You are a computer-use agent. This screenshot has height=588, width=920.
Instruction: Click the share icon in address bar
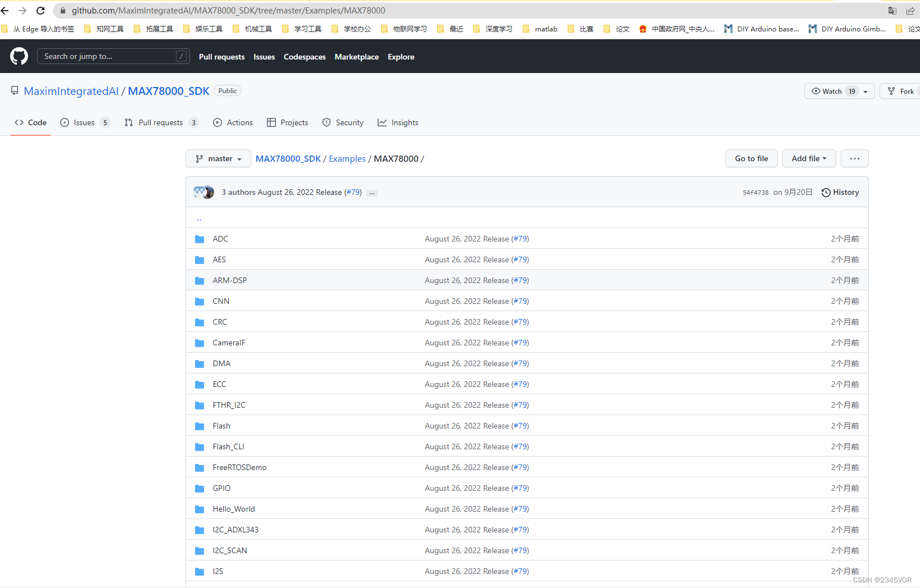click(x=910, y=11)
